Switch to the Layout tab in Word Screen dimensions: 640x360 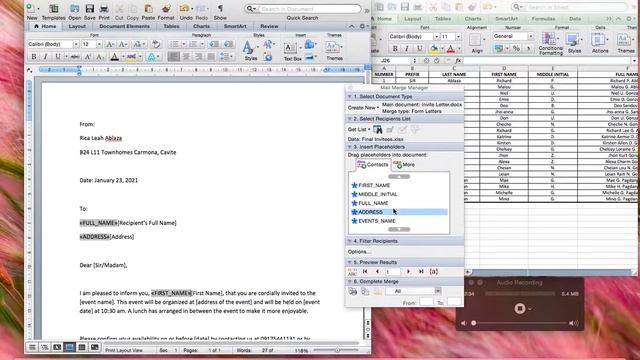click(x=77, y=26)
